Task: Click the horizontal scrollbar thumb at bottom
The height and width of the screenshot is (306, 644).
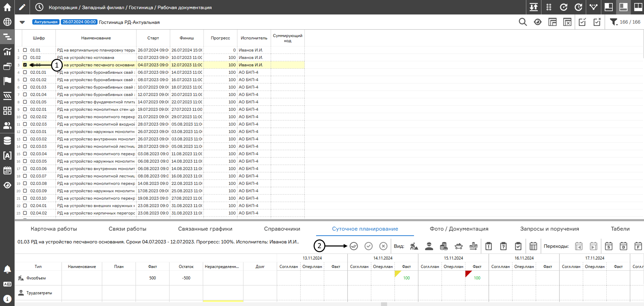Action: [384, 304]
